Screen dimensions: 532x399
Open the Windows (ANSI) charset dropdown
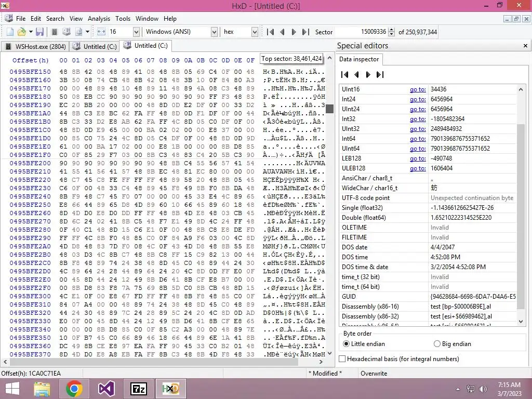pyautogui.click(x=214, y=32)
